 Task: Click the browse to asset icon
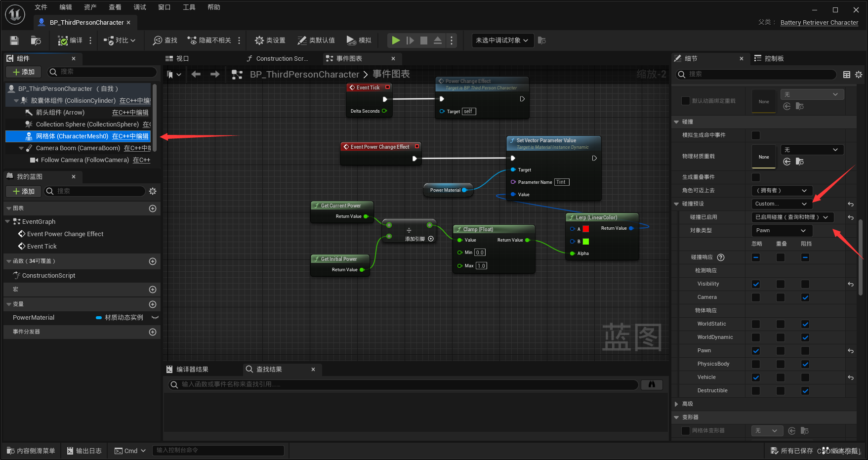(36, 41)
